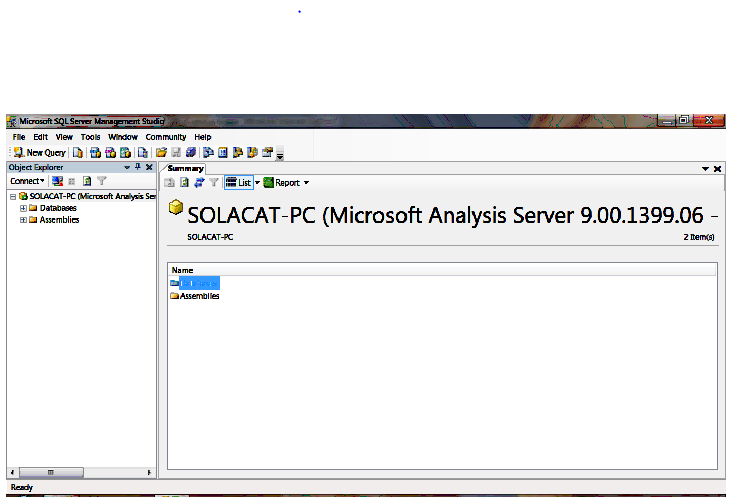Click the filter funnel icon in Summary toolbar
The width and height of the screenshot is (746, 497).
tap(214, 183)
